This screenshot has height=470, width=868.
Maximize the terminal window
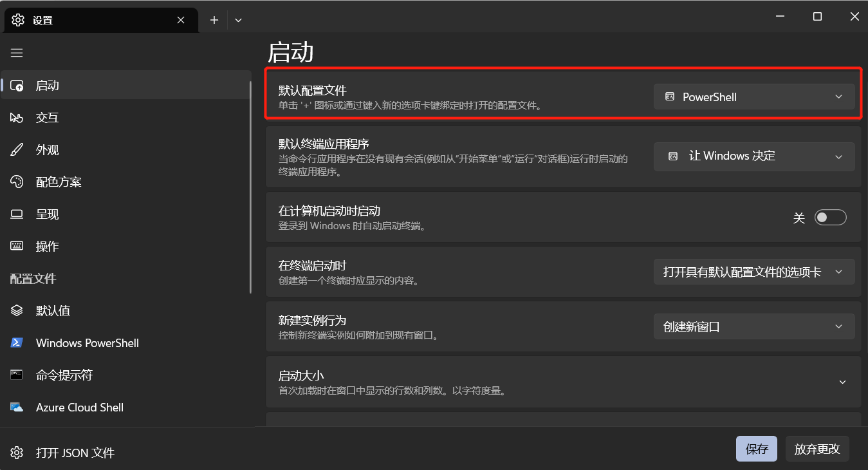[817, 17]
